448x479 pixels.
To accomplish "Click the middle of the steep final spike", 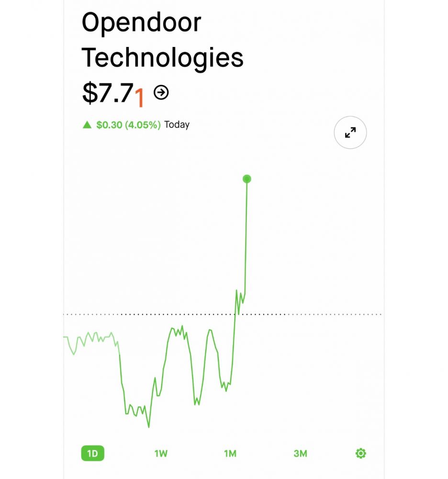I will 246,235.
